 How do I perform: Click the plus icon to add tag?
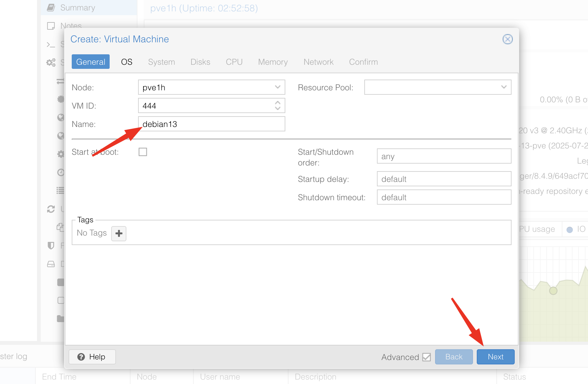click(x=119, y=234)
